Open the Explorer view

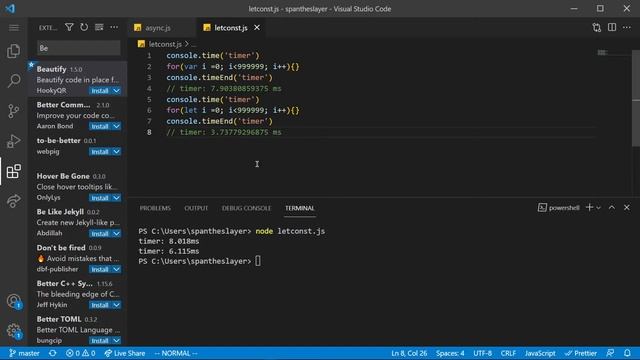tap(13, 51)
